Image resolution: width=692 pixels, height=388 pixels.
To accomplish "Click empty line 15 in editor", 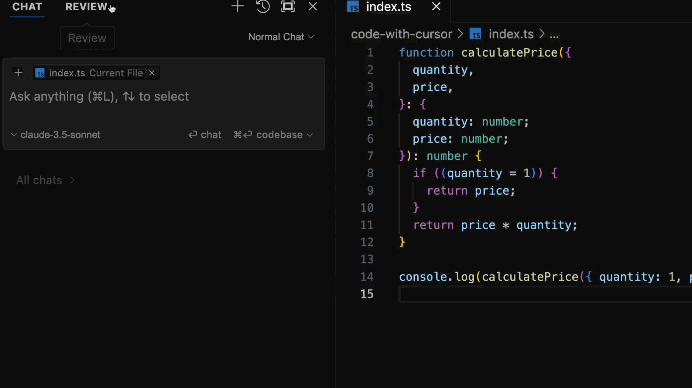I will point(545,294).
